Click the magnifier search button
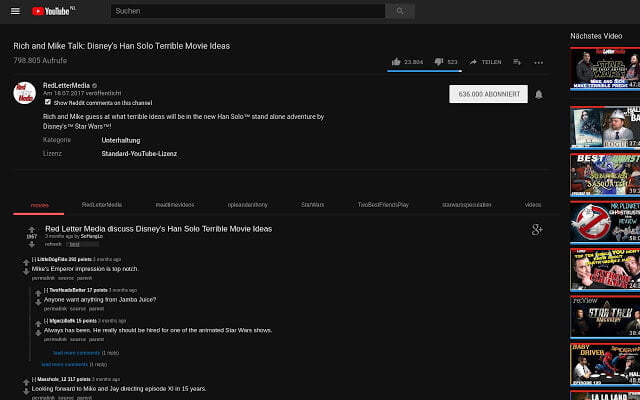Viewport: 640px width, 400px height. tap(400, 11)
